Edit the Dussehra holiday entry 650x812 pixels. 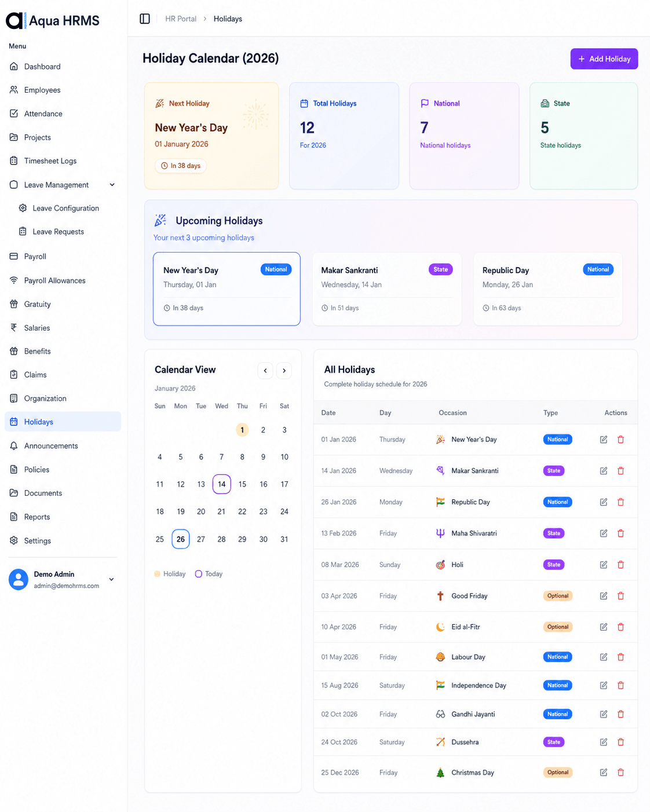pyautogui.click(x=604, y=742)
